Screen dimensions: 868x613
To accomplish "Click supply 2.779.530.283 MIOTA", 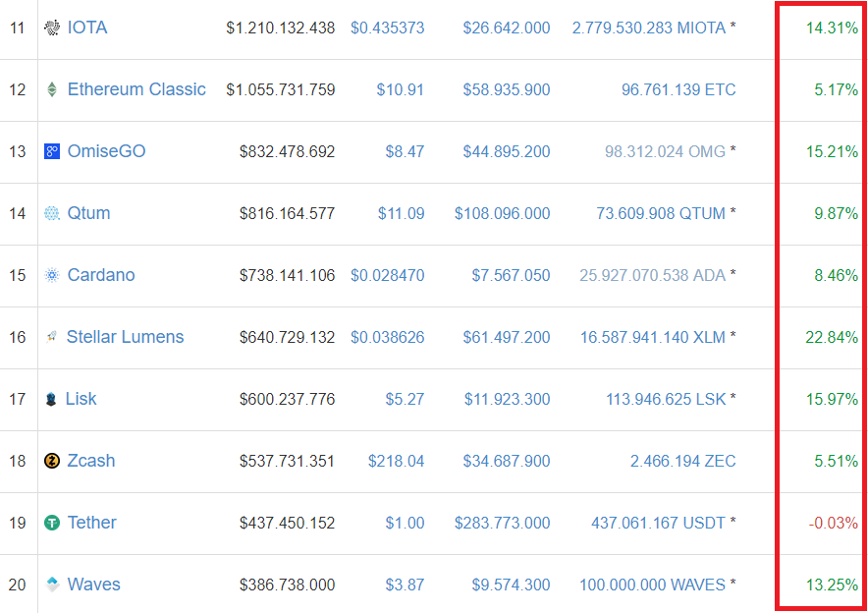I will (x=649, y=28).
